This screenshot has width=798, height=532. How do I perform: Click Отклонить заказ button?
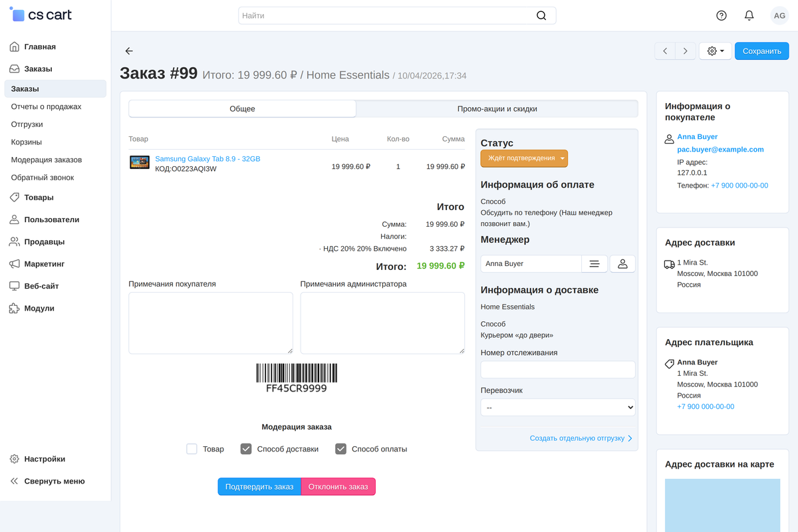pyautogui.click(x=338, y=487)
